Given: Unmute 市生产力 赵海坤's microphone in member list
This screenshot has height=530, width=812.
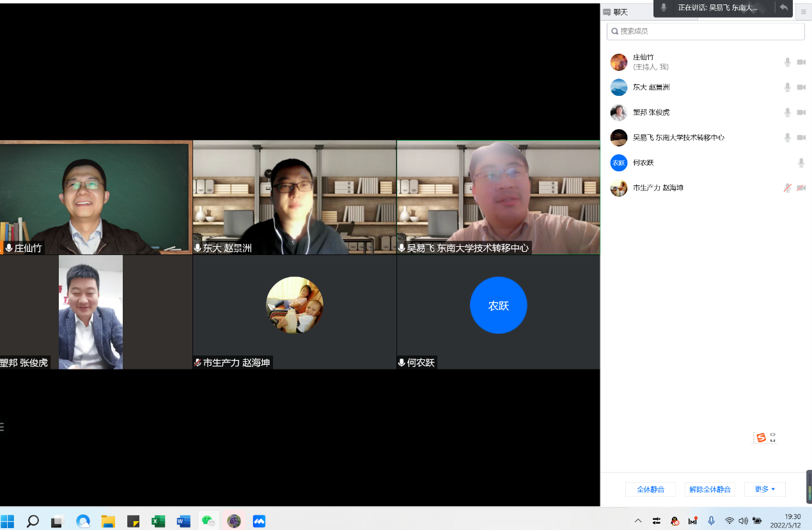Looking at the screenshot, I should (x=788, y=188).
